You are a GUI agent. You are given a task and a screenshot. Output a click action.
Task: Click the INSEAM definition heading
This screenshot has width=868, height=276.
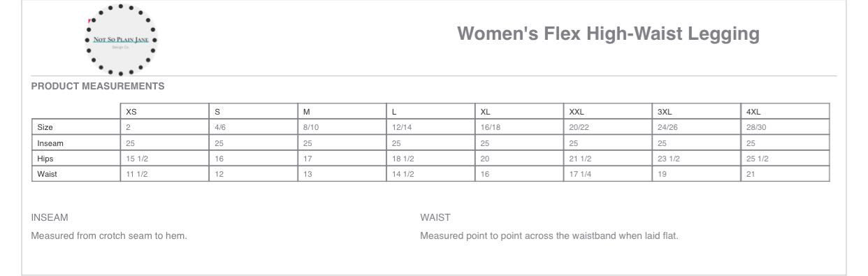pyautogui.click(x=50, y=217)
